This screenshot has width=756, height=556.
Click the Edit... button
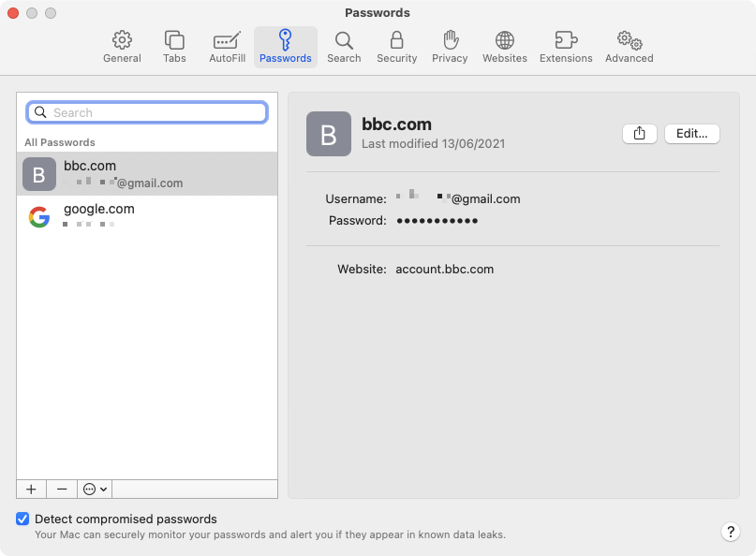692,134
